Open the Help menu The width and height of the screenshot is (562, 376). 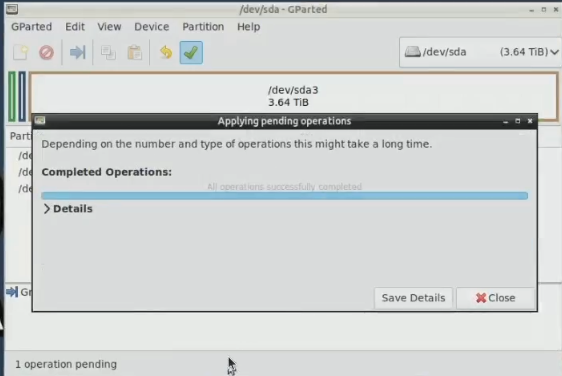coord(248,27)
